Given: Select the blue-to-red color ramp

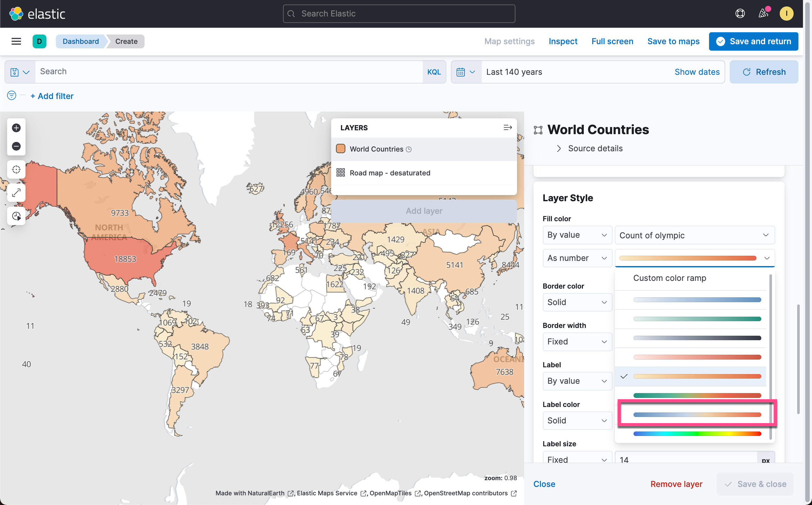Looking at the screenshot, I should click(x=697, y=414).
